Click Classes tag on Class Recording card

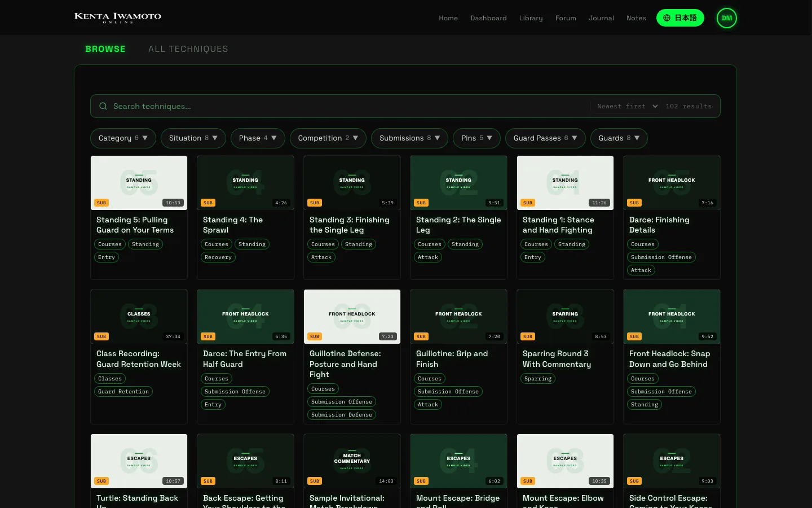coord(110,379)
